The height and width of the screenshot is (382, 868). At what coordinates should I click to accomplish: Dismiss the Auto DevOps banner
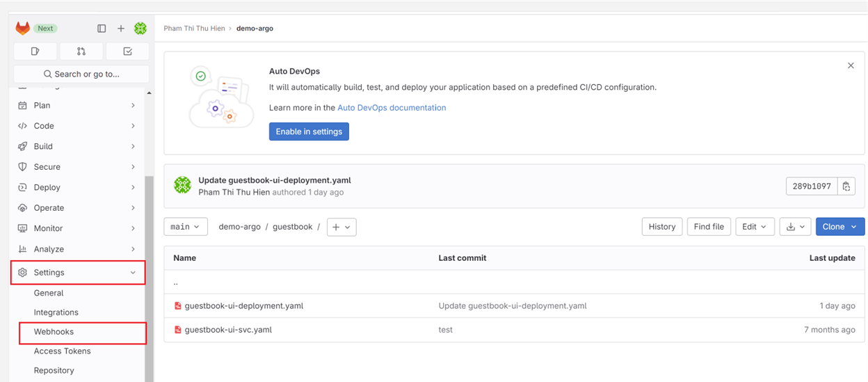coord(851,65)
